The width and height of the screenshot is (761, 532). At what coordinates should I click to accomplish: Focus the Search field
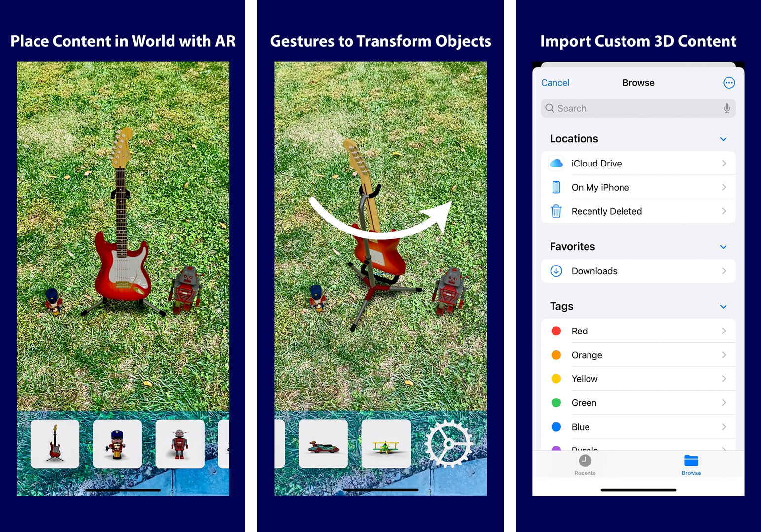(638, 108)
